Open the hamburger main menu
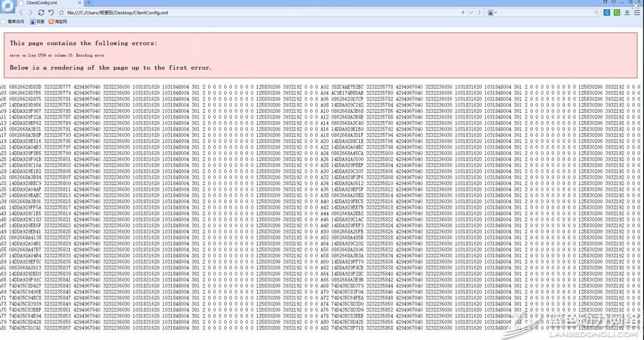 click(637, 12)
